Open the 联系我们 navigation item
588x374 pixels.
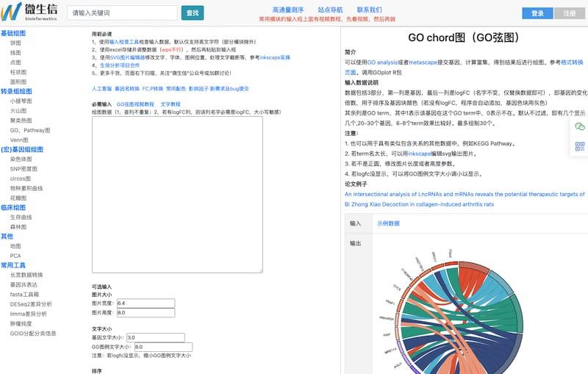tap(370, 10)
